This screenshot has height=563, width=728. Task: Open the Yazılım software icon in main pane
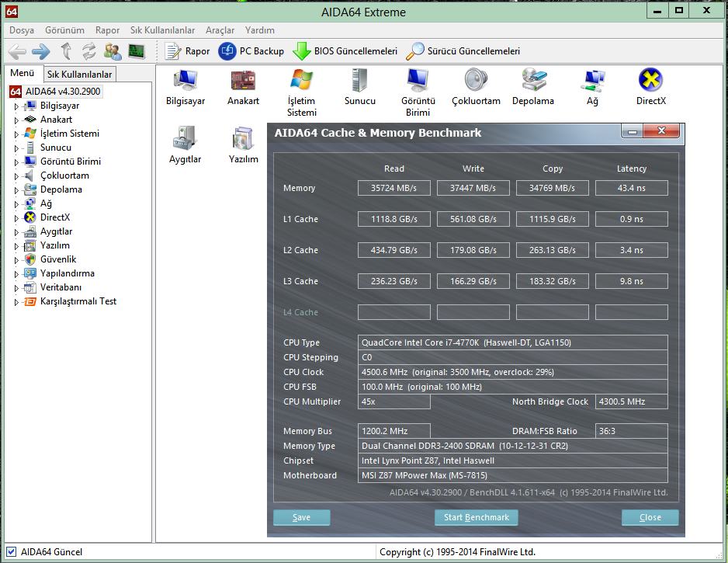[x=243, y=145]
